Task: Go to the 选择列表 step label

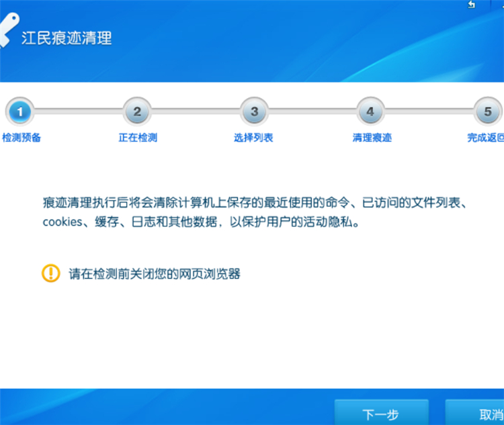Action: pos(253,138)
